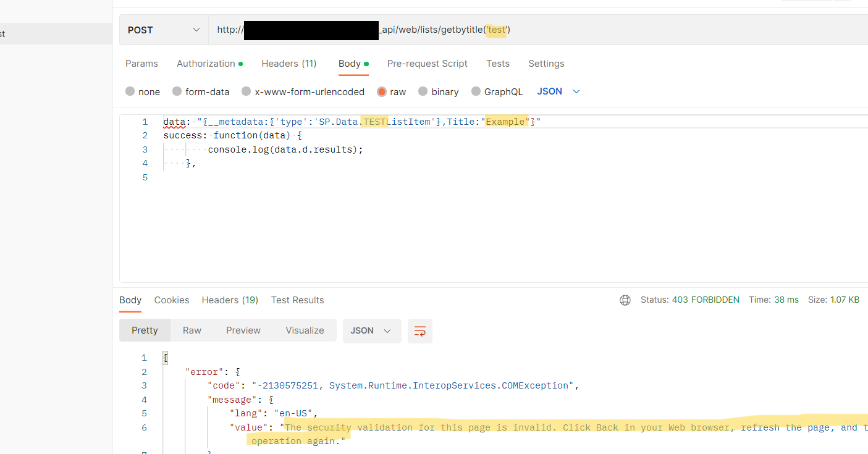The height and width of the screenshot is (454, 868).
Task: Choose the form-data radio option
Action: (177, 91)
